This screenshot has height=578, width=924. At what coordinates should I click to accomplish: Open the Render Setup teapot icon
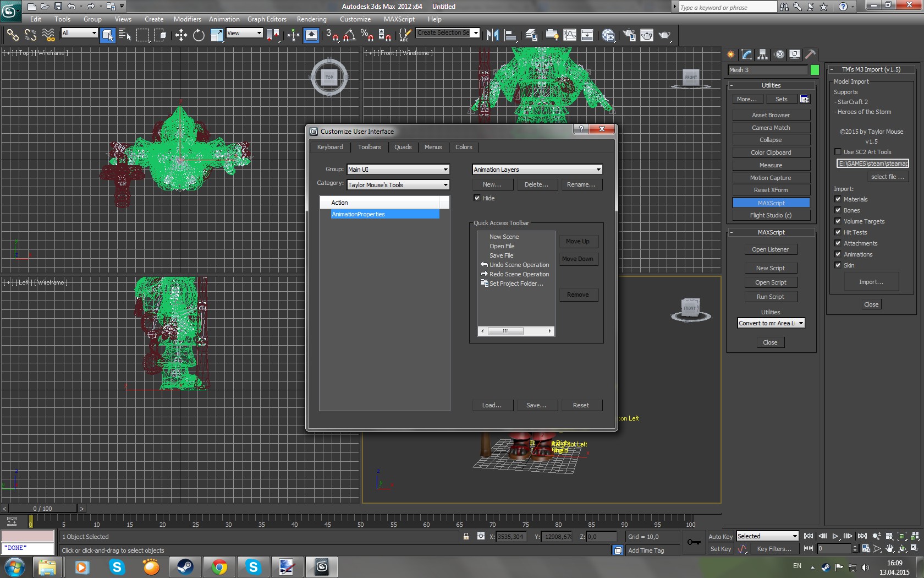[x=629, y=35]
